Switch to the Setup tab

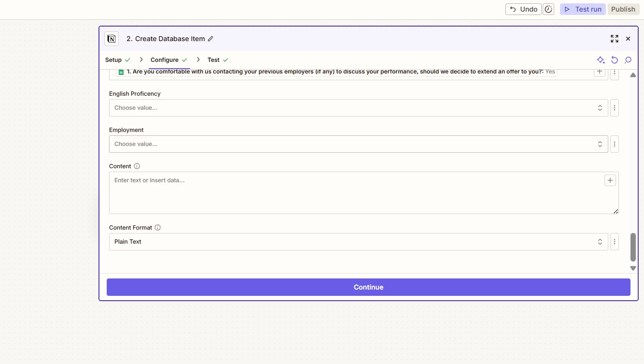118,60
